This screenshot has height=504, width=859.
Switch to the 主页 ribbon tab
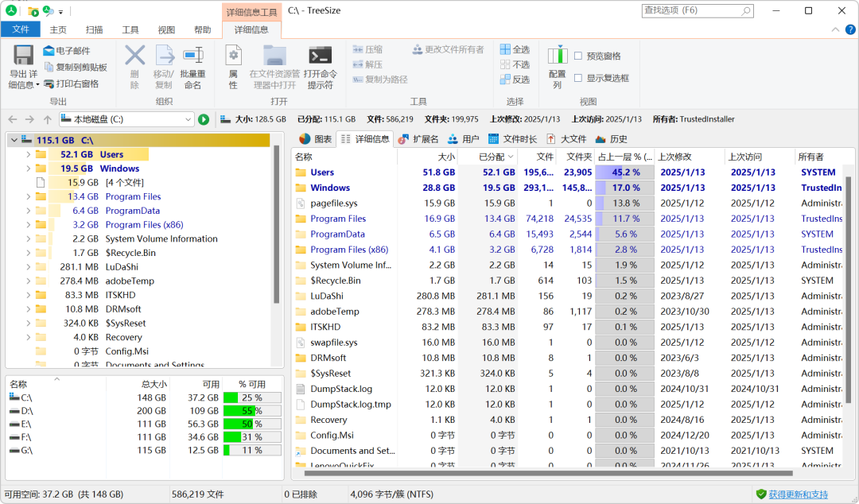click(x=58, y=29)
